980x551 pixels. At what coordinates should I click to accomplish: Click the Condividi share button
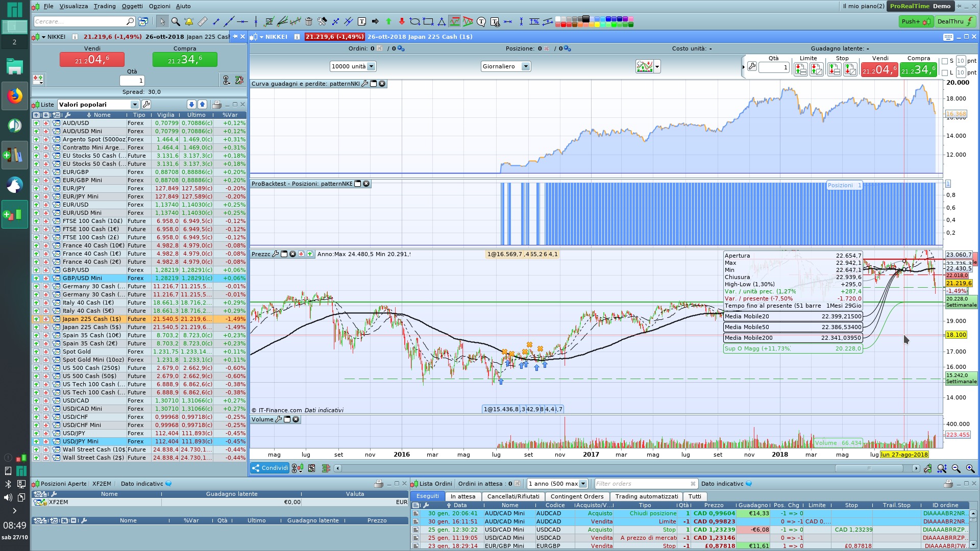coord(270,468)
